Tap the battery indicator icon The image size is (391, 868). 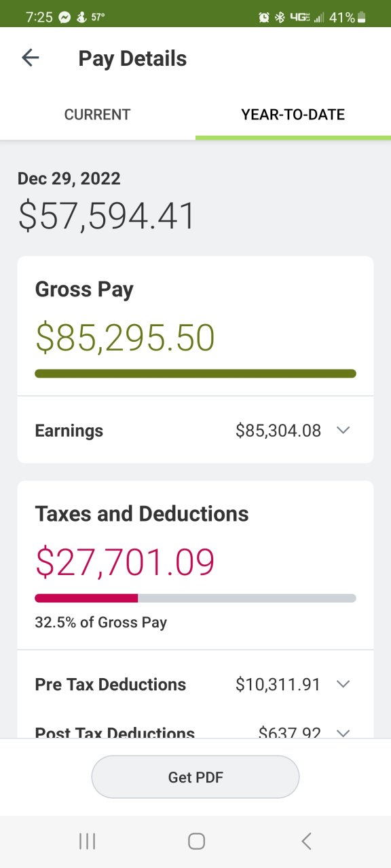(362, 18)
